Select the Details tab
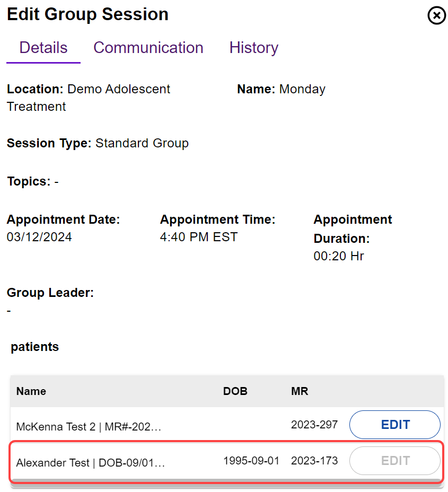This screenshot has width=448, height=492. (43, 48)
